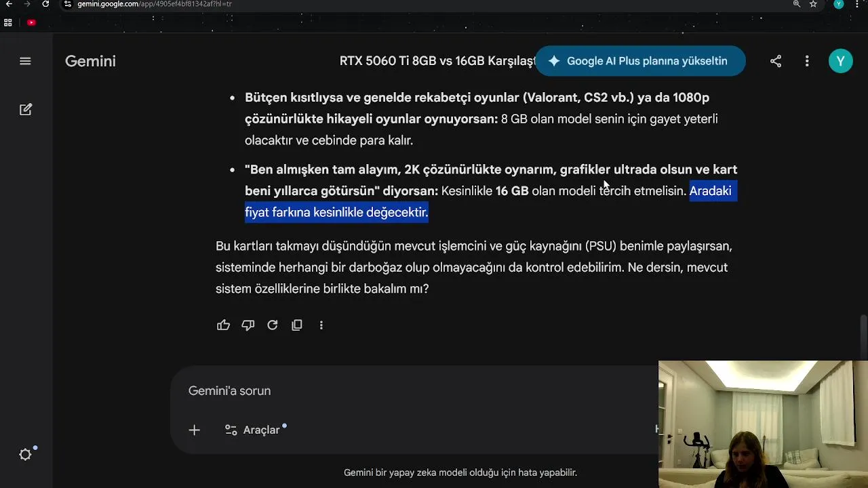The image size is (868, 488).
Task: View site information icon in address bar
Action: pyautogui.click(x=68, y=4)
